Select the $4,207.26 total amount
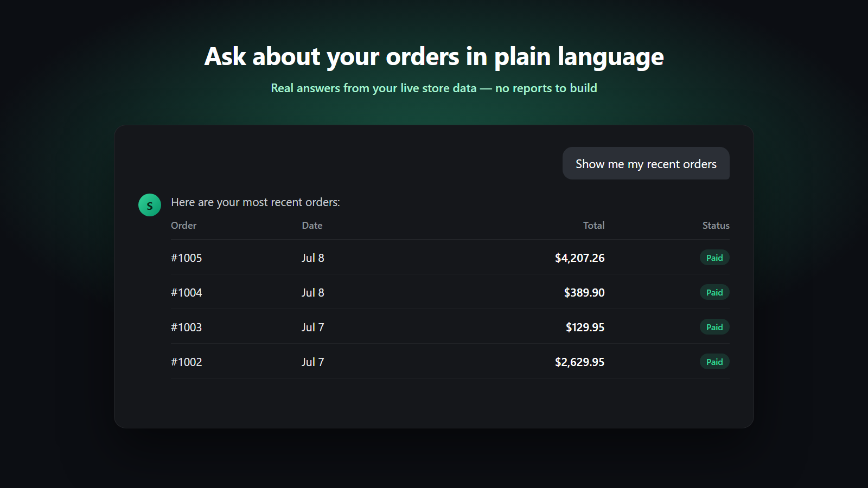This screenshot has height=488, width=868. click(x=579, y=258)
